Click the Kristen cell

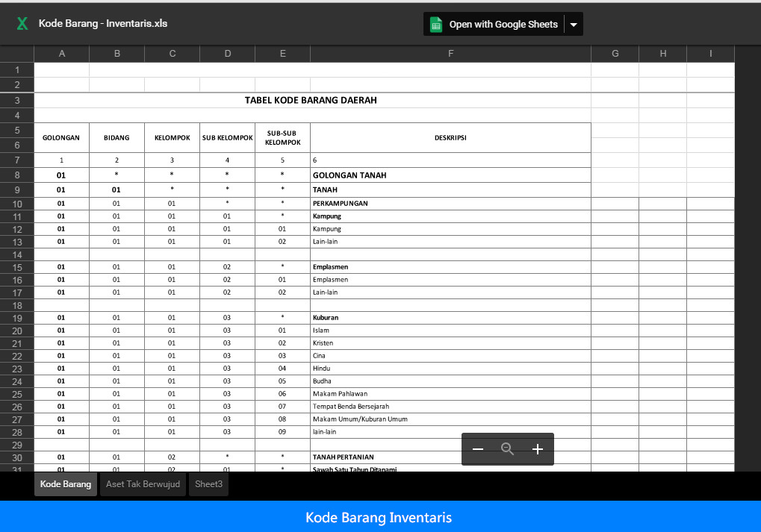(x=450, y=343)
